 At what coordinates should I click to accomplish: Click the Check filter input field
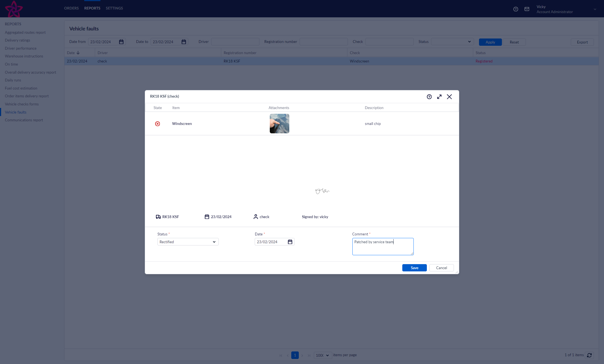point(389,42)
